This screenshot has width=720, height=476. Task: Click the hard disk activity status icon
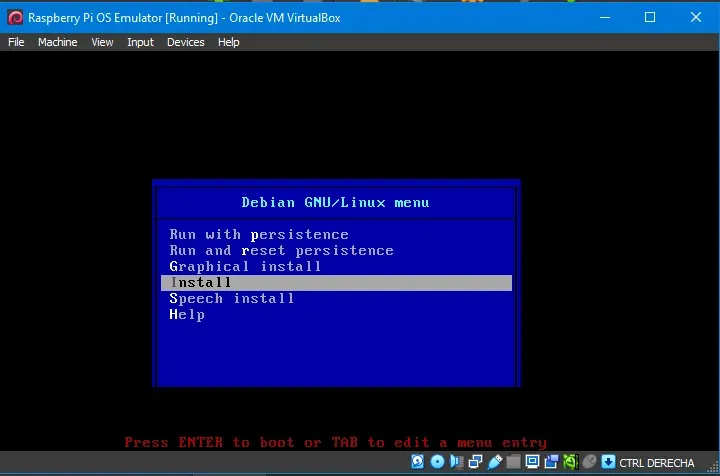(x=417, y=462)
